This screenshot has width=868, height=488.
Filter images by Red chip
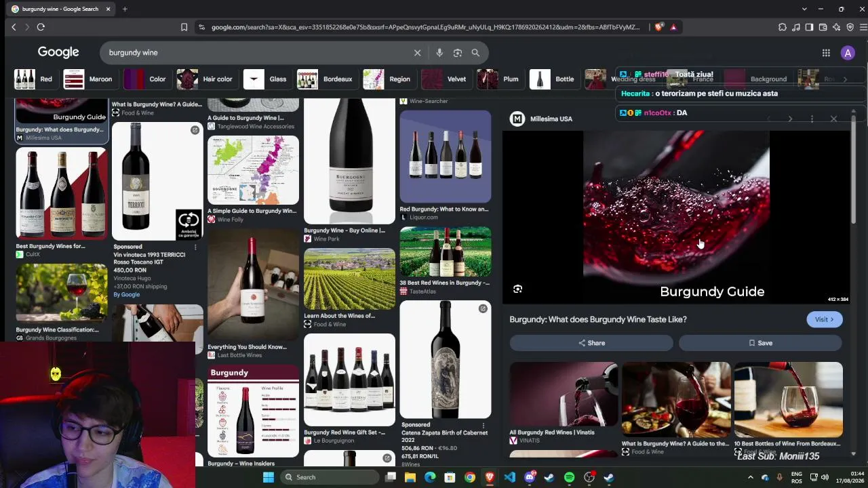coord(34,79)
